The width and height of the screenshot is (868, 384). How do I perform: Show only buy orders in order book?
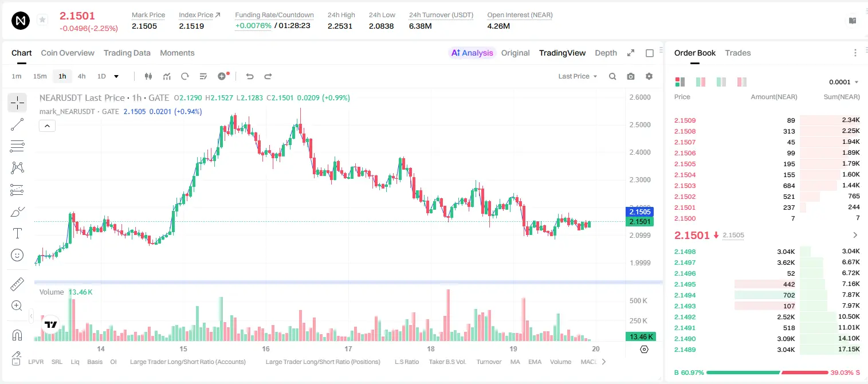[x=721, y=82]
